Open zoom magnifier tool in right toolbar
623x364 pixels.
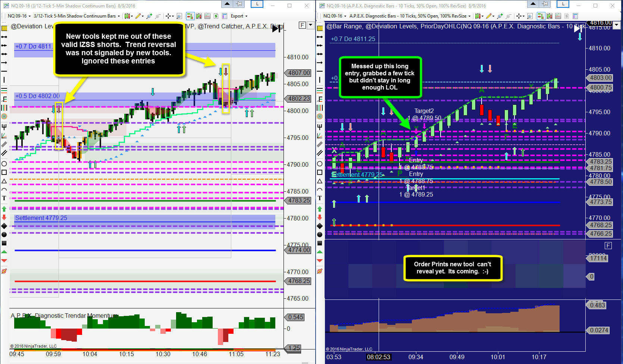(x=530, y=16)
